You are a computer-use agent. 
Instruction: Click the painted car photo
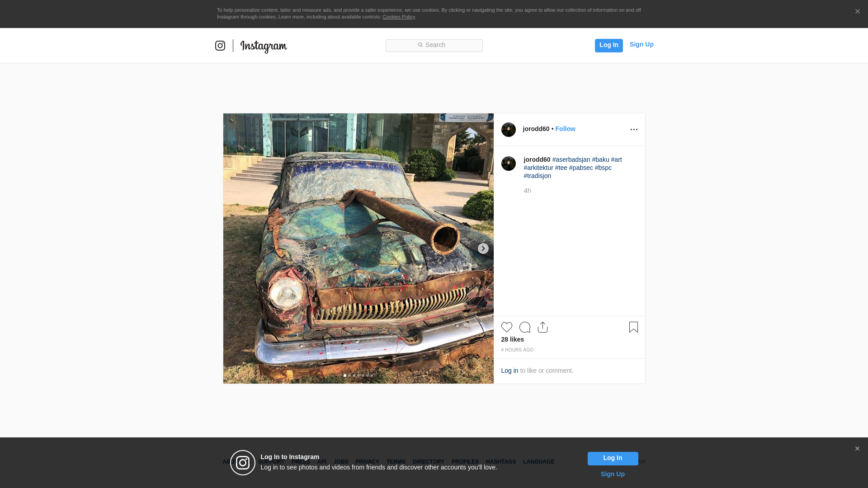[359, 249]
